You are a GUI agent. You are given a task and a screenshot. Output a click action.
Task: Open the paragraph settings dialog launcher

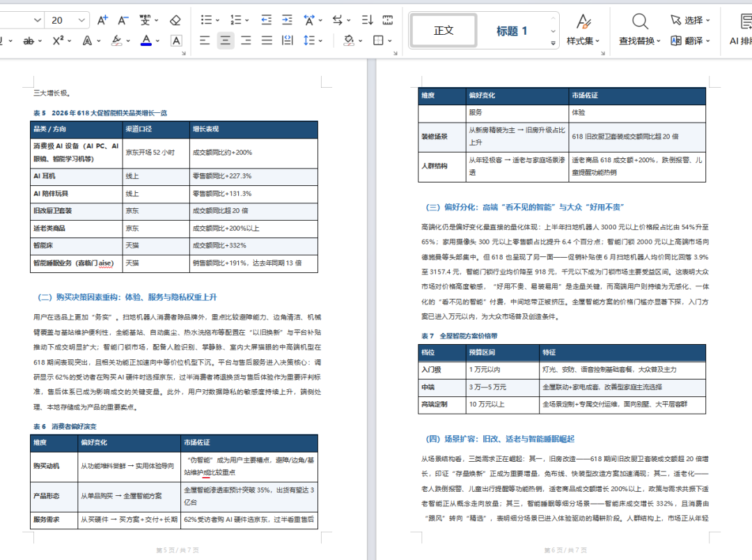[395, 53]
